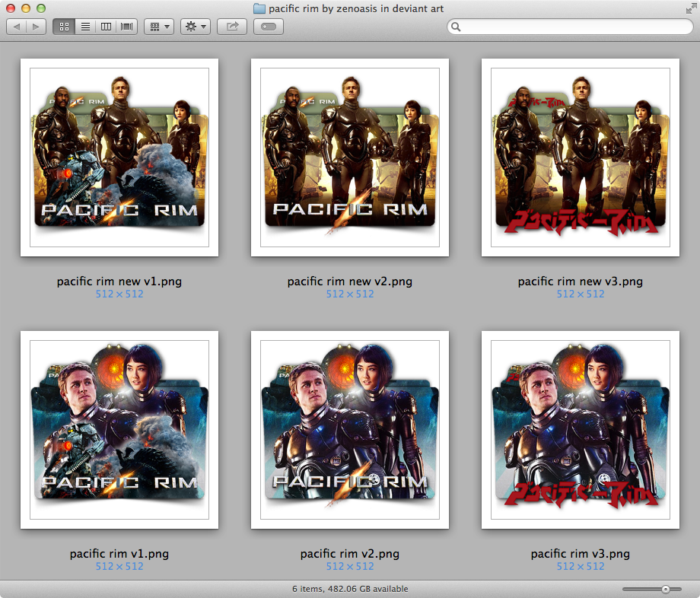This screenshot has width=700, height=598.
Task: Open the arrange dropdown's disclosure arrow
Action: click(x=167, y=26)
